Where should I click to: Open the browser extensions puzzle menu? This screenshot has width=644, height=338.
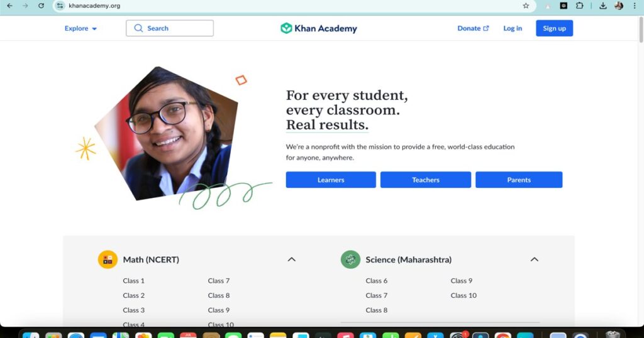click(x=579, y=6)
